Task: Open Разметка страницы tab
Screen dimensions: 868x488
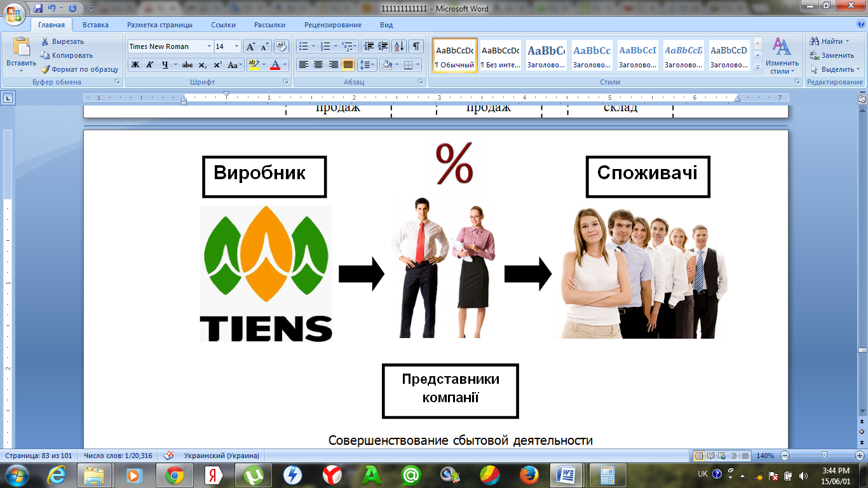Action: (159, 25)
